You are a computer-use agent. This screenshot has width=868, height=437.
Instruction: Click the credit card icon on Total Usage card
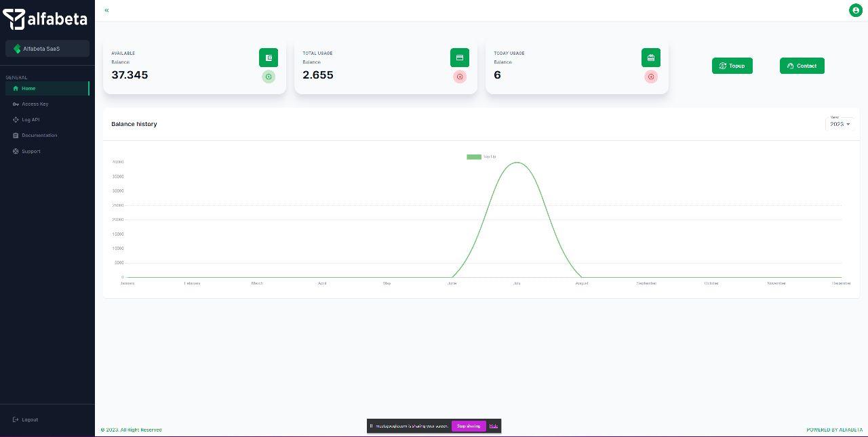tap(460, 58)
